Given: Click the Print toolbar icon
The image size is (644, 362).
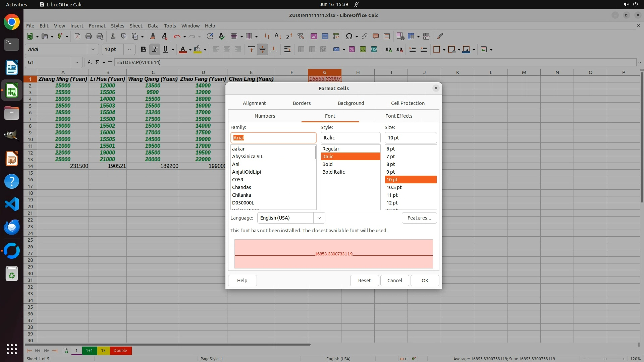Looking at the screenshot, I should (x=89, y=36).
